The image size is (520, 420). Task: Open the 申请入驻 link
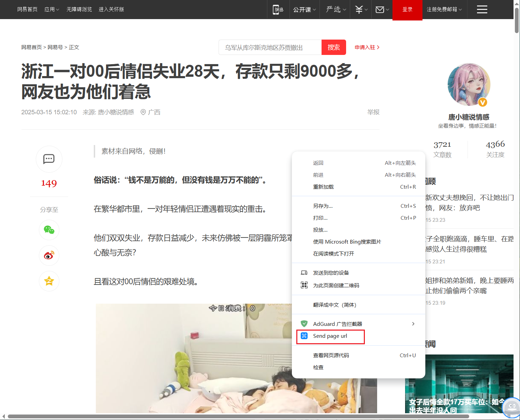click(x=367, y=47)
